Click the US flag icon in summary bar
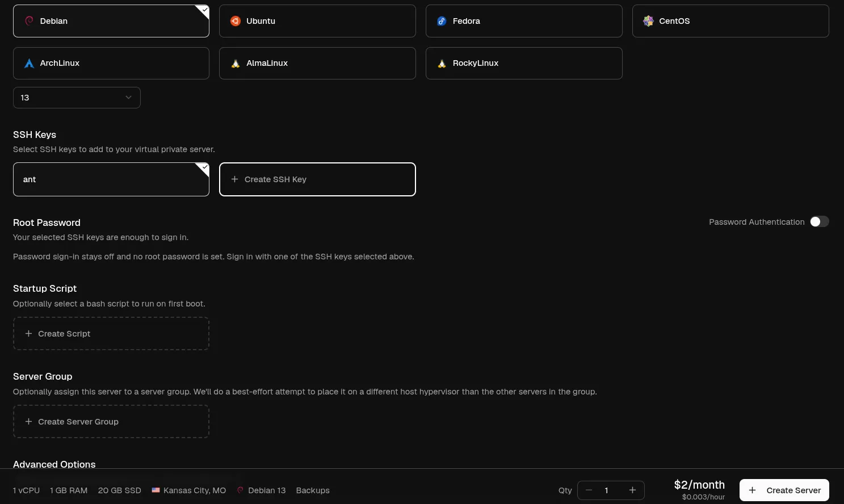The image size is (844, 504). [x=156, y=490]
